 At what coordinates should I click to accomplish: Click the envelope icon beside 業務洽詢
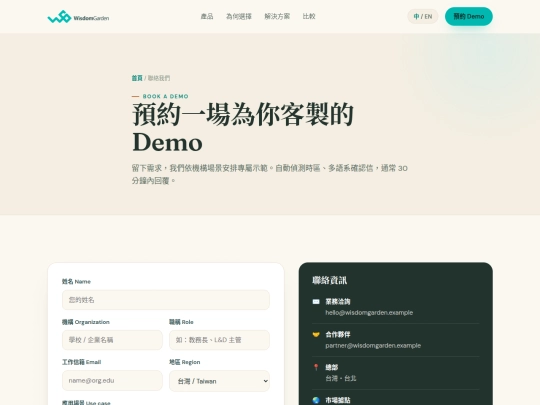[x=316, y=302]
